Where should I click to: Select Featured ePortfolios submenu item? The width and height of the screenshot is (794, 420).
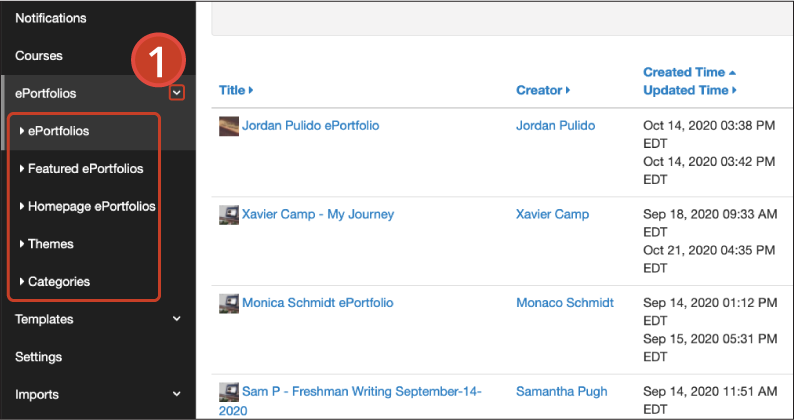point(86,168)
